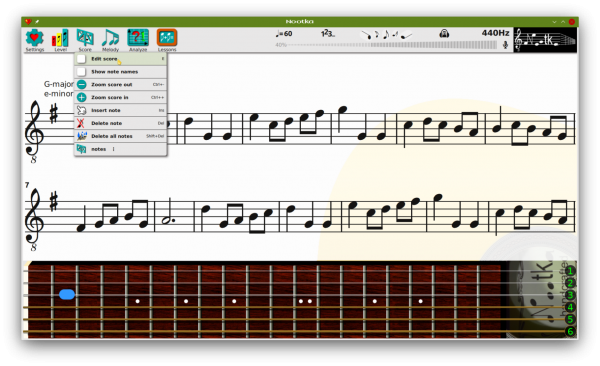The image size is (600, 366).
Task: Choose Zoom score in
Action: (121, 97)
